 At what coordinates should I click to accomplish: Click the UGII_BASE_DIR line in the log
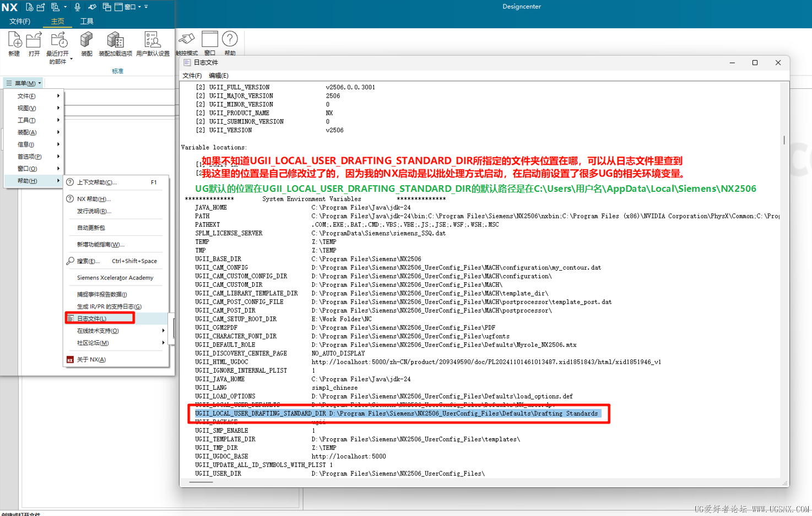pyautogui.click(x=308, y=259)
